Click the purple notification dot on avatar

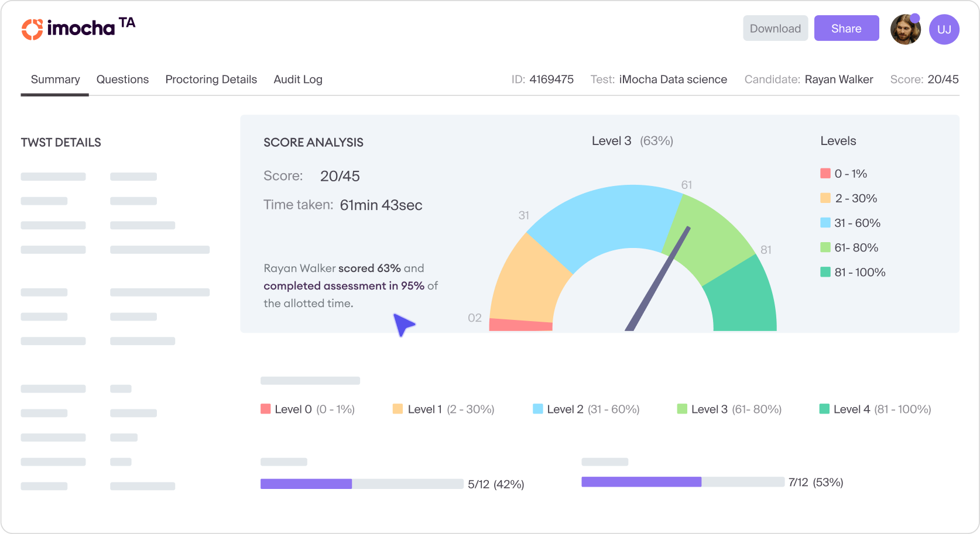point(915,18)
